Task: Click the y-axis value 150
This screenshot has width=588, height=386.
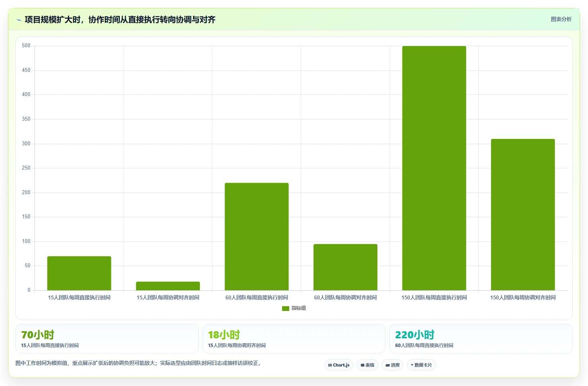Action: click(26, 217)
